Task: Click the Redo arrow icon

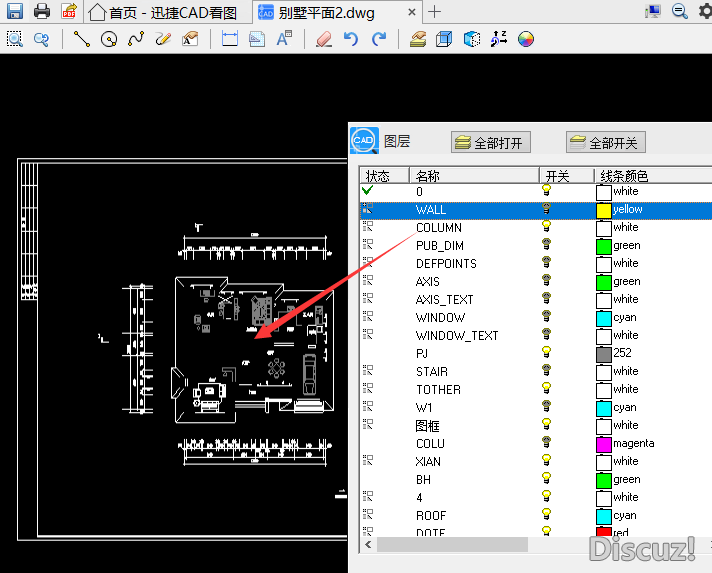Action: click(x=378, y=39)
